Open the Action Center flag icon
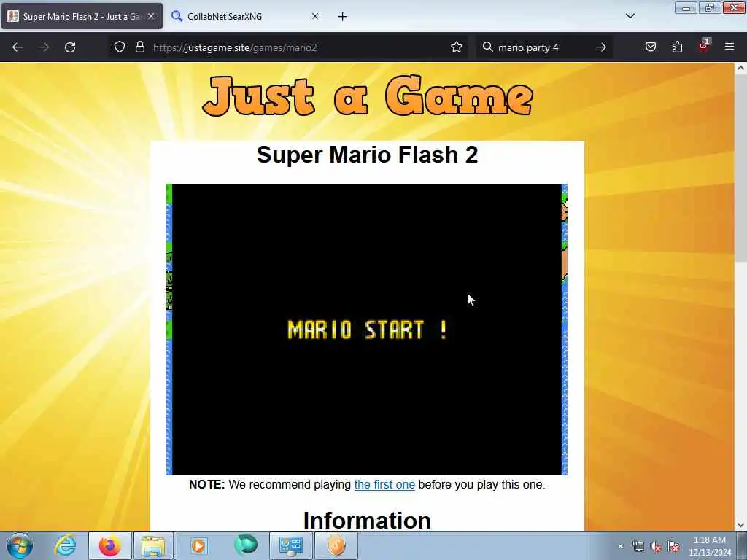Viewport: 747px width, 560px height. pyautogui.click(x=673, y=547)
